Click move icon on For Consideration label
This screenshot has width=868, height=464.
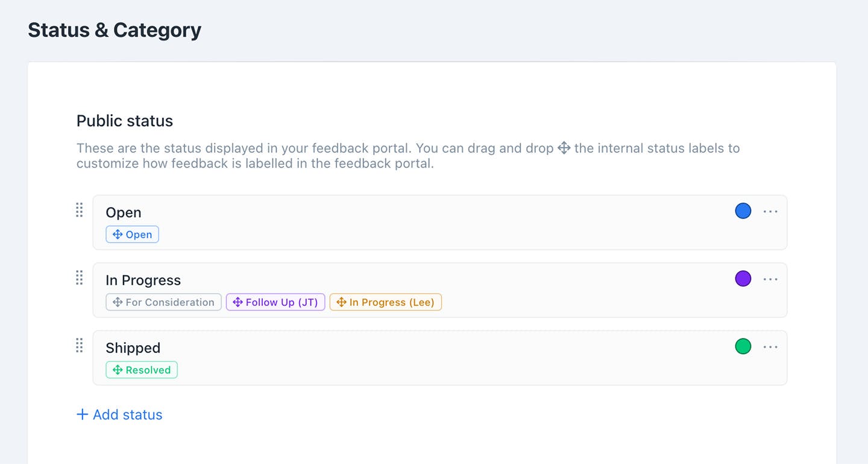click(118, 302)
